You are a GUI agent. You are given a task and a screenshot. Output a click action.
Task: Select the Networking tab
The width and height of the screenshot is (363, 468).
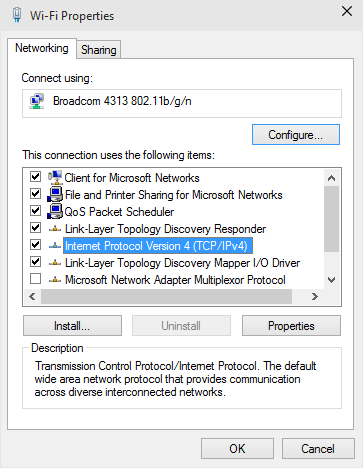pyautogui.click(x=42, y=48)
